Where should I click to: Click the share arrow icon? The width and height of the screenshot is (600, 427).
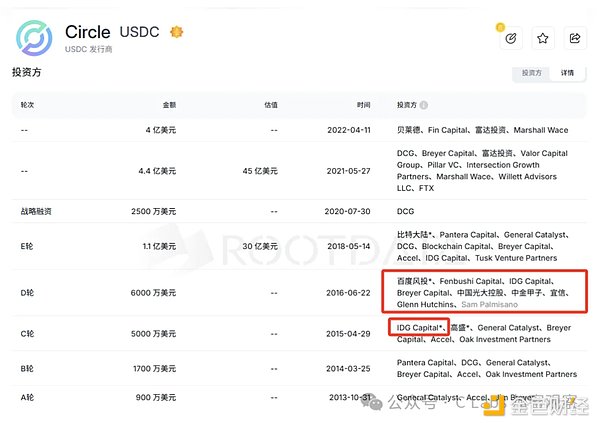tap(575, 38)
